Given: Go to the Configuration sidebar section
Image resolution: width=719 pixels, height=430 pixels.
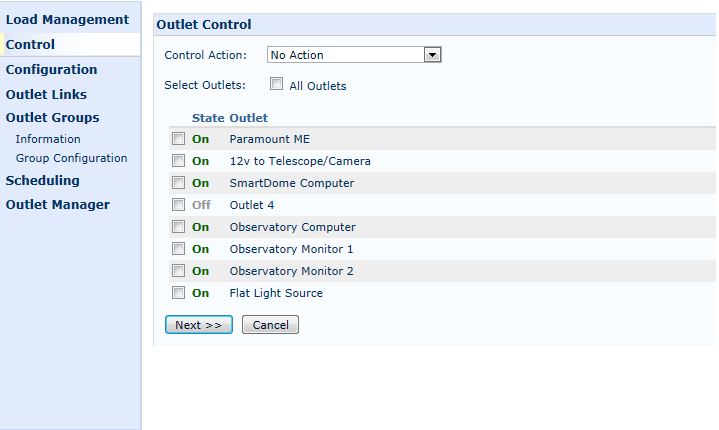Looking at the screenshot, I should coord(51,70).
